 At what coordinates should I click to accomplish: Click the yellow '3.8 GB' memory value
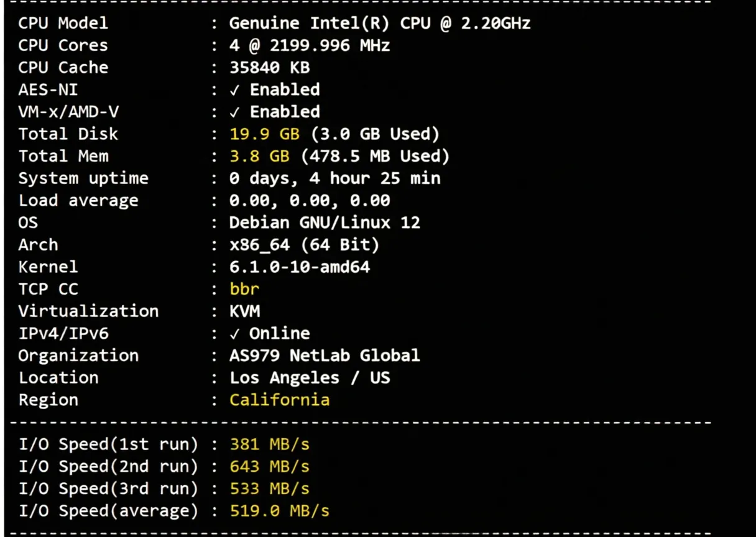pos(260,156)
